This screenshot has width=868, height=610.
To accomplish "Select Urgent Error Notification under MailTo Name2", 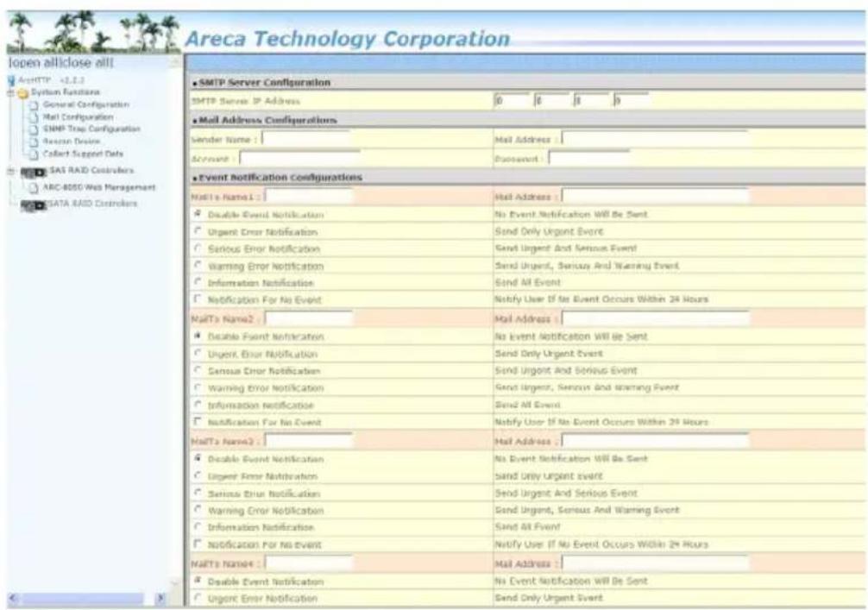I will point(198,353).
